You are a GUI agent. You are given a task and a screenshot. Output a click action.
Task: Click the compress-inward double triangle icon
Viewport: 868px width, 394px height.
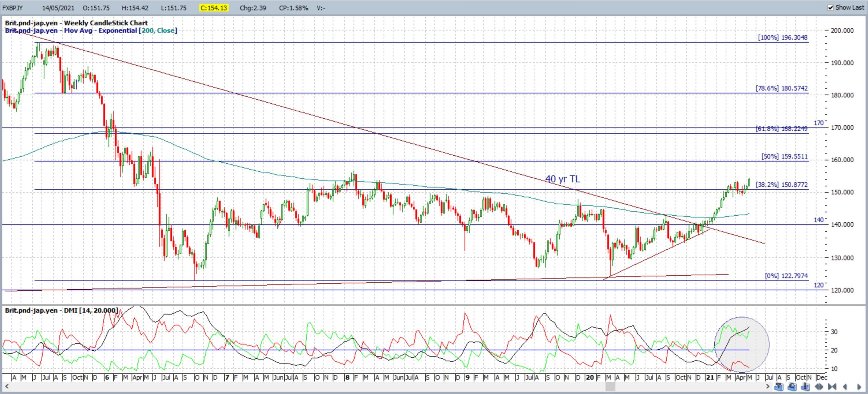pos(832,386)
